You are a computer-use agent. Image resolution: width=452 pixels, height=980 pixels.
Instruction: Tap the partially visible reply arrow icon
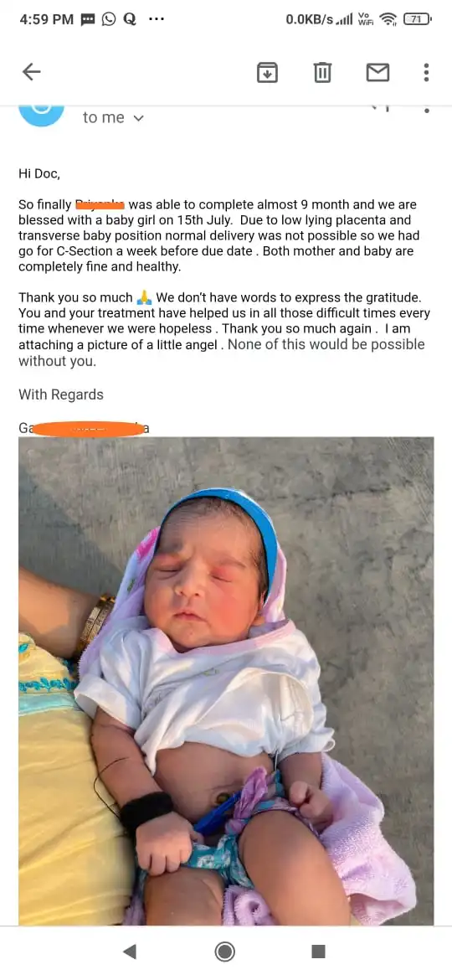coord(381,109)
